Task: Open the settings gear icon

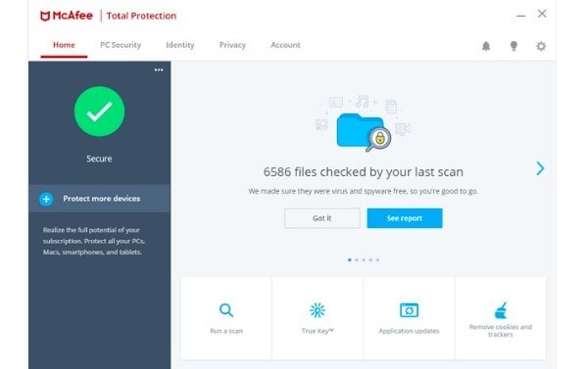Action: point(541,46)
